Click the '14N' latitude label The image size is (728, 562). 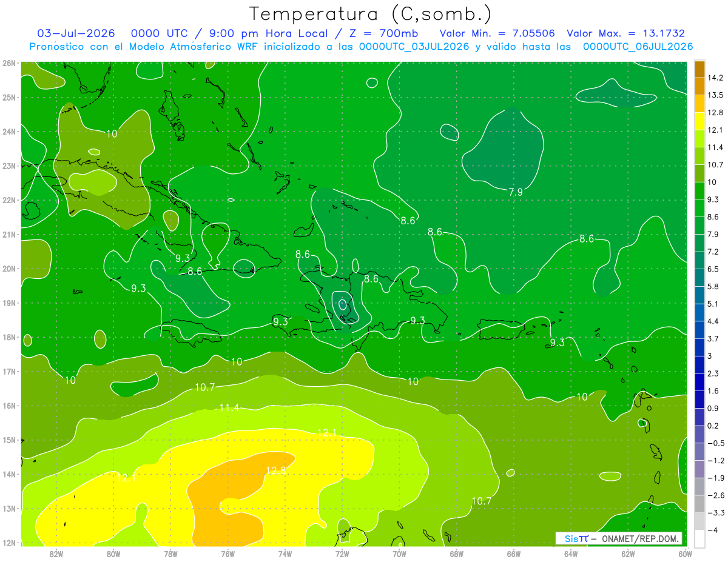8,474
